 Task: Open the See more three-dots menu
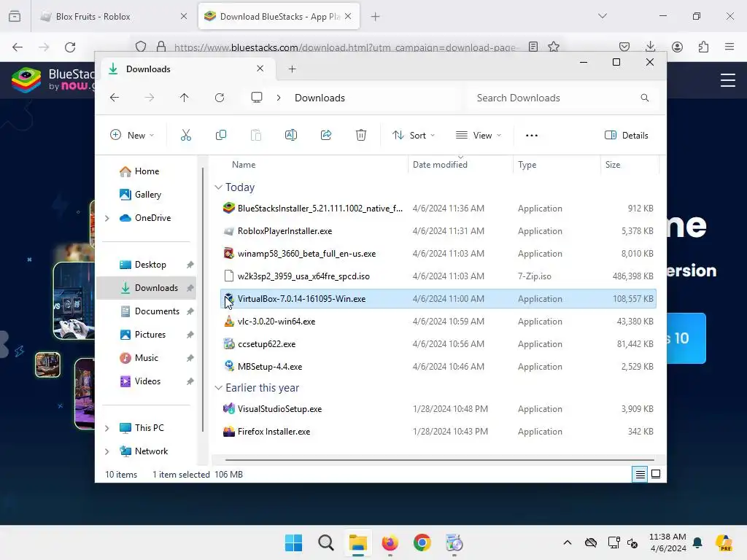(x=532, y=135)
